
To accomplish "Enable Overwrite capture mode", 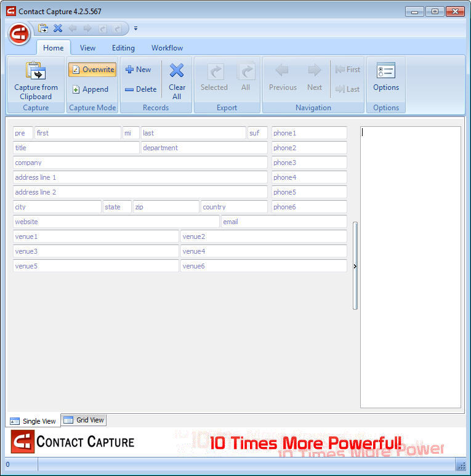I will 92,70.
